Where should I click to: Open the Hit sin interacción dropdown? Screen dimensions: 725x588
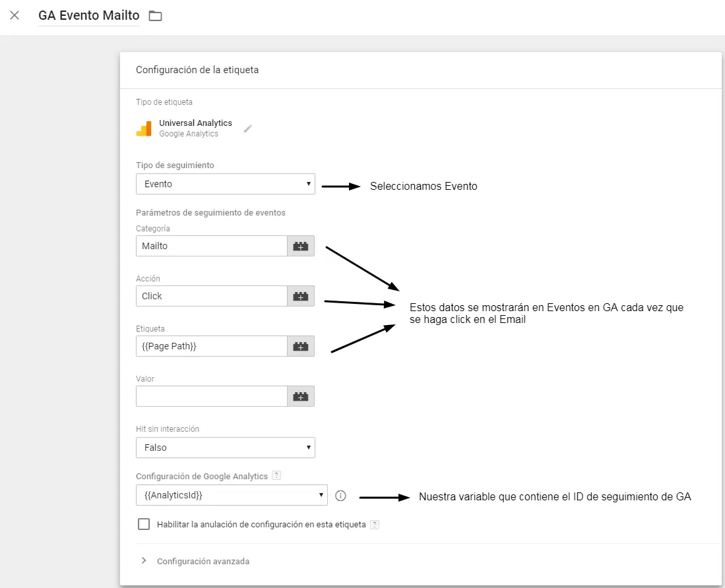pos(225,448)
